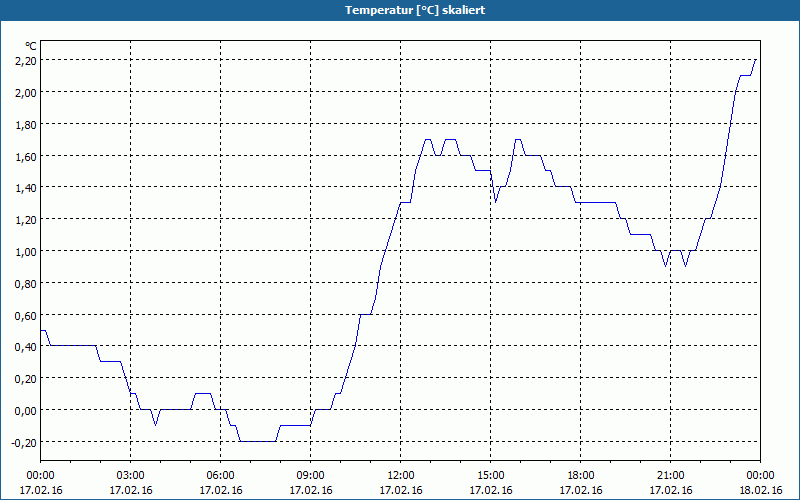
Task: Click the 0,60 y-axis label
Action: [26, 315]
